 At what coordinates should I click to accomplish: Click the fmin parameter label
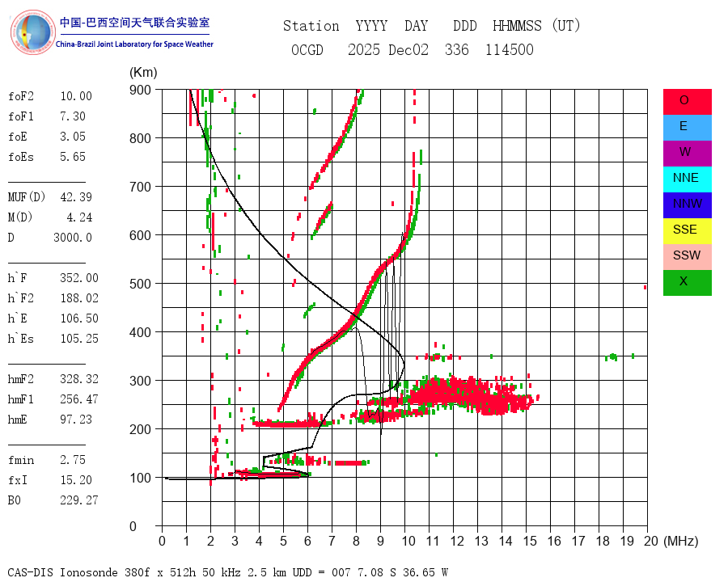(x=21, y=460)
